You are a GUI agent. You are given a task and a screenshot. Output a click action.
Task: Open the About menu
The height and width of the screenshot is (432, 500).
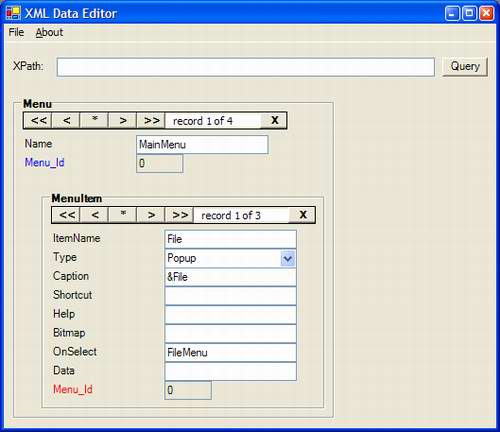49,32
